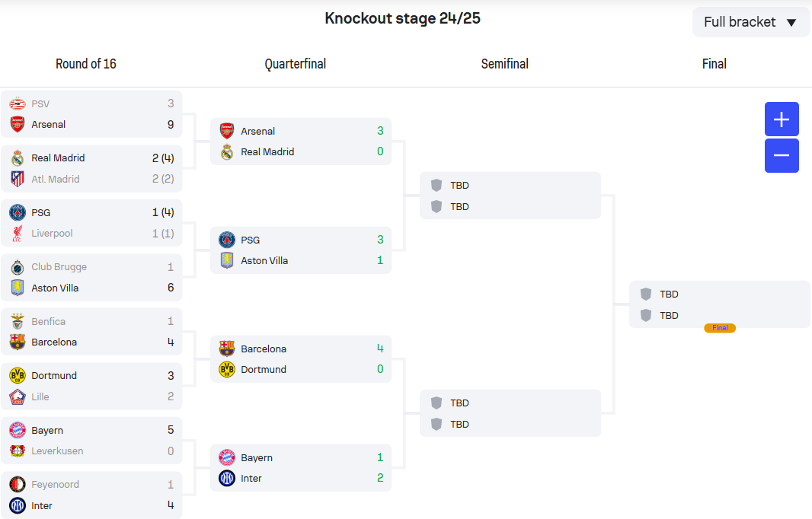The image size is (812, 519).
Task: Open the PSG vs Aston Villa quarterfinal match
Action: tap(301, 250)
